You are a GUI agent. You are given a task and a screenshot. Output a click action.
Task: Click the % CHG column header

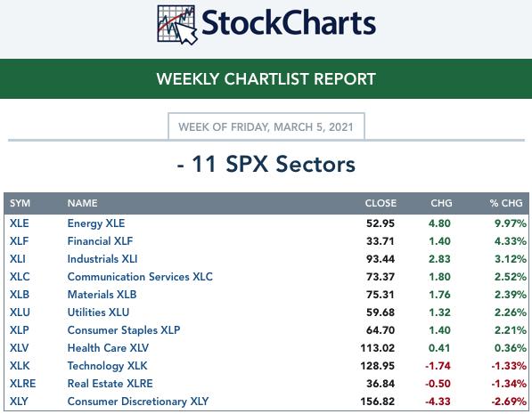click(x=506, y=203)
